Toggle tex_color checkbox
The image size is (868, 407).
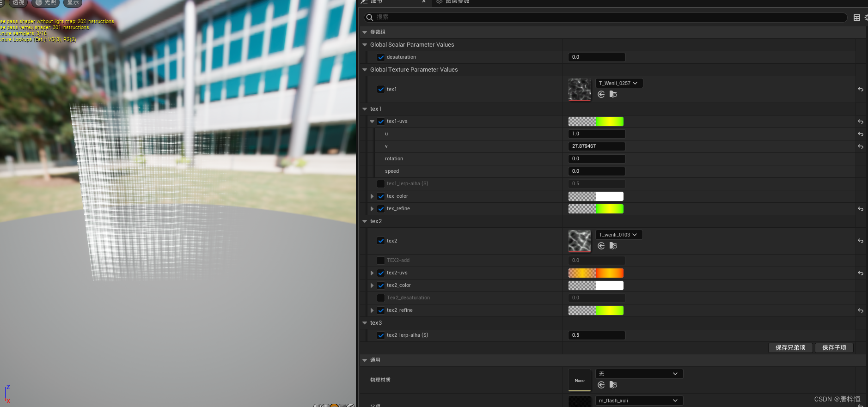tap(381, 196)
